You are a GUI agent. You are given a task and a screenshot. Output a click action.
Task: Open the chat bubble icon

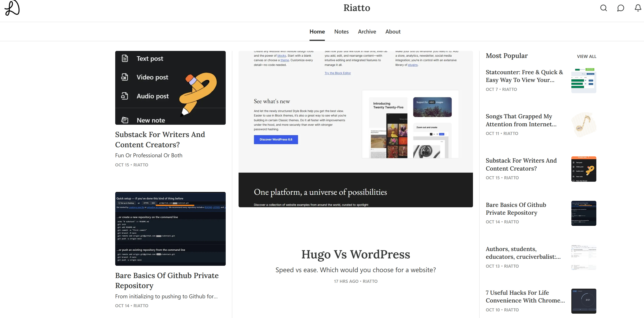click(621, 8)
